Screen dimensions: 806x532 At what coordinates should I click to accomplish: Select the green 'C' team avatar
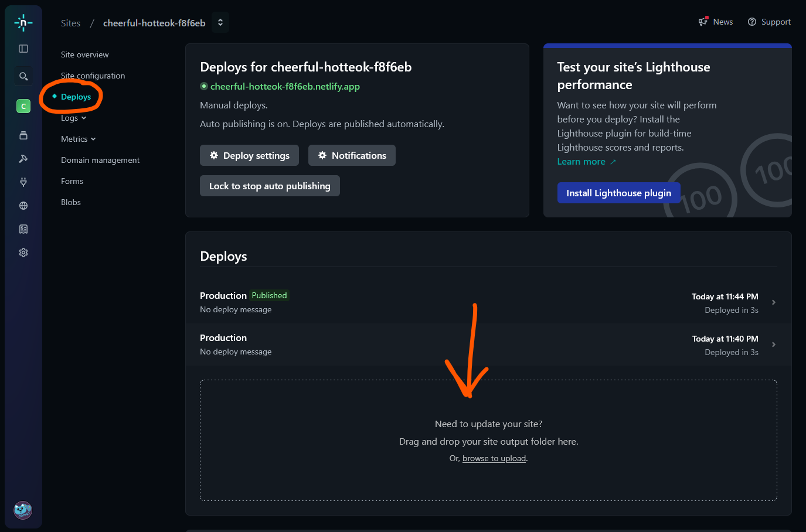pos(23,106)
